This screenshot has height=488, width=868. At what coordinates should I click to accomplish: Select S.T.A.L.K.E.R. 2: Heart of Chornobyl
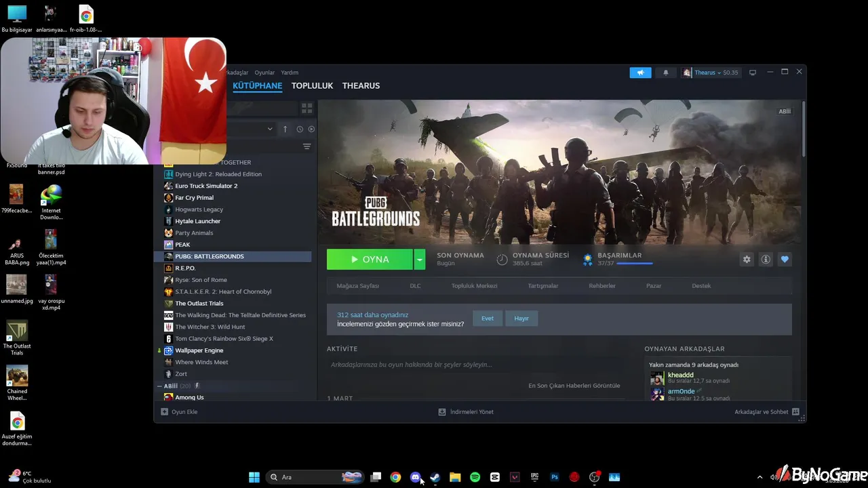(x=223, y=291)
